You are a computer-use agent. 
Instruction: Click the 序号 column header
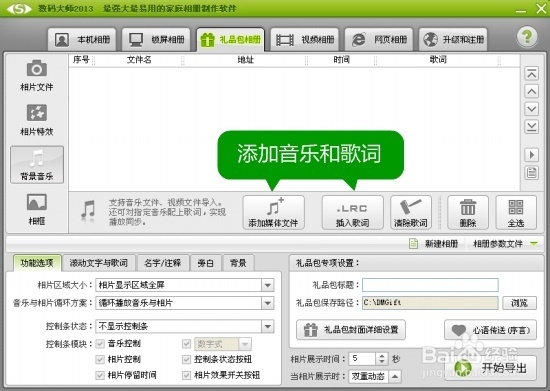pyautogui.click(x=81, y=60)
